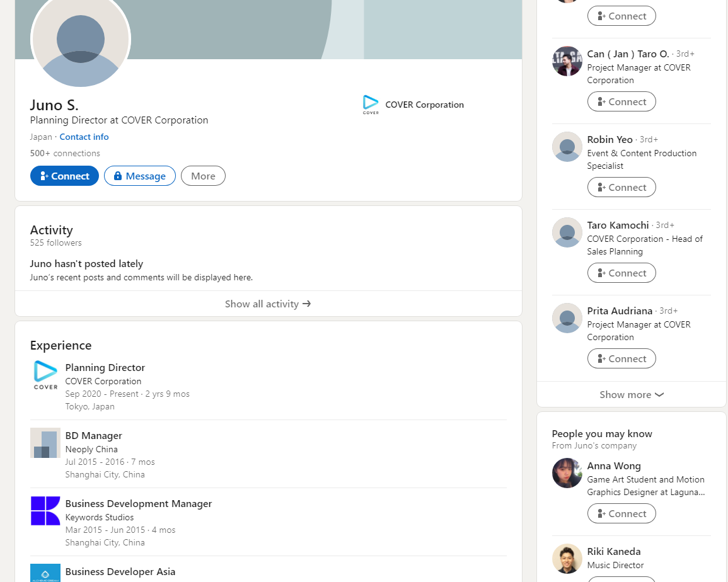This screenshot has width=728, height=582.
Task: Expand the Show more people list
Action: (632, 394)
